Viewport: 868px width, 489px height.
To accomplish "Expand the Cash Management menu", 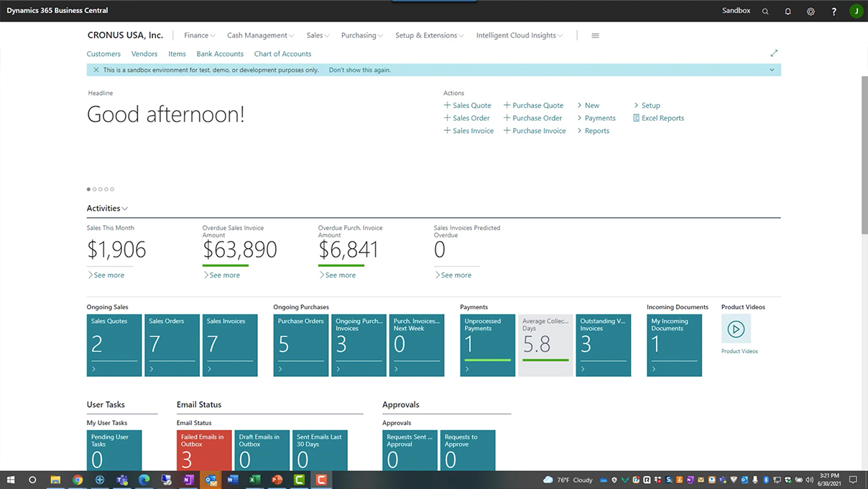I will click(260, 35).
